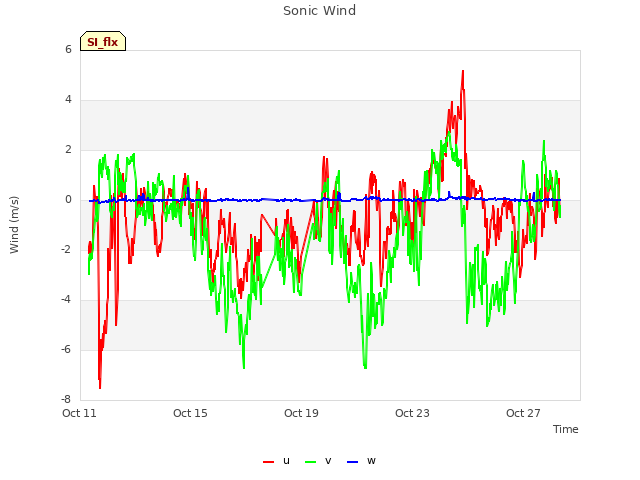Click the y-axis value 4
The height and width of the screenshot is (480, 640).
click(68, 100)
